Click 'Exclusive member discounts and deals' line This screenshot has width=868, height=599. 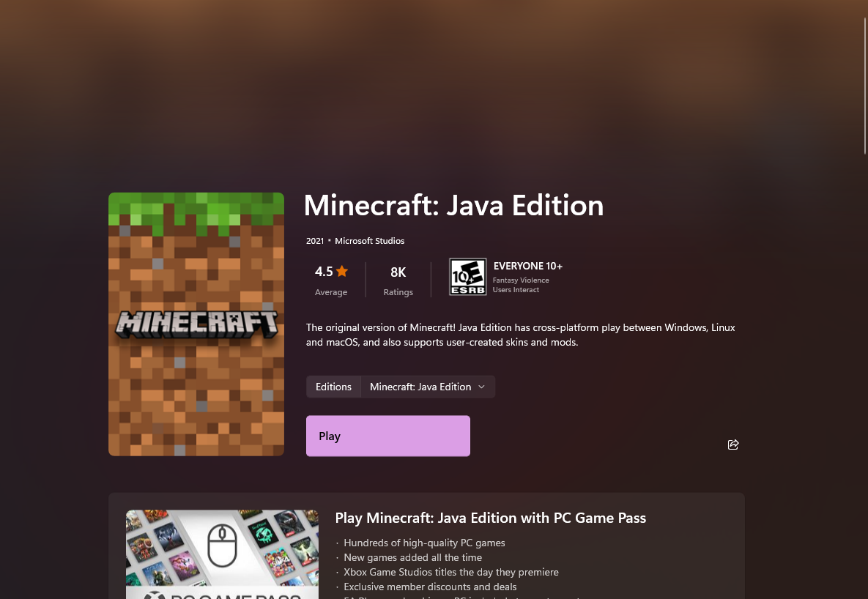pyautogui.click(x=429, y=587)
